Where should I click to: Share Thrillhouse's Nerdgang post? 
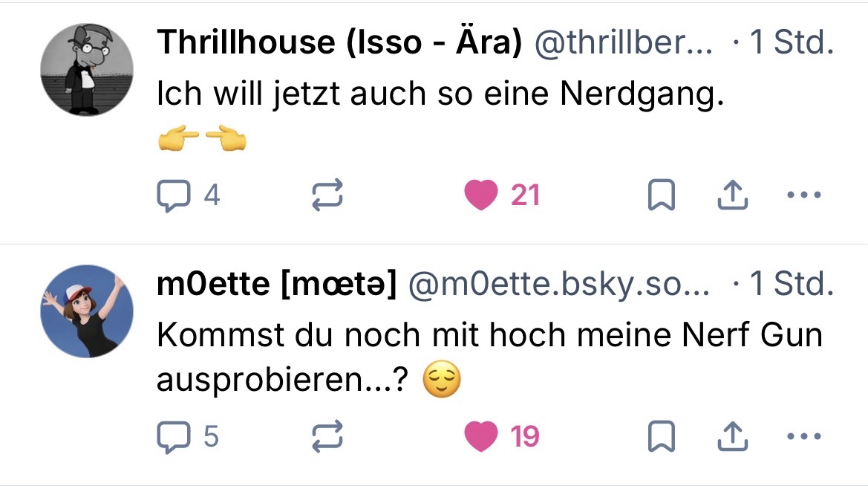tap(731, 195)
